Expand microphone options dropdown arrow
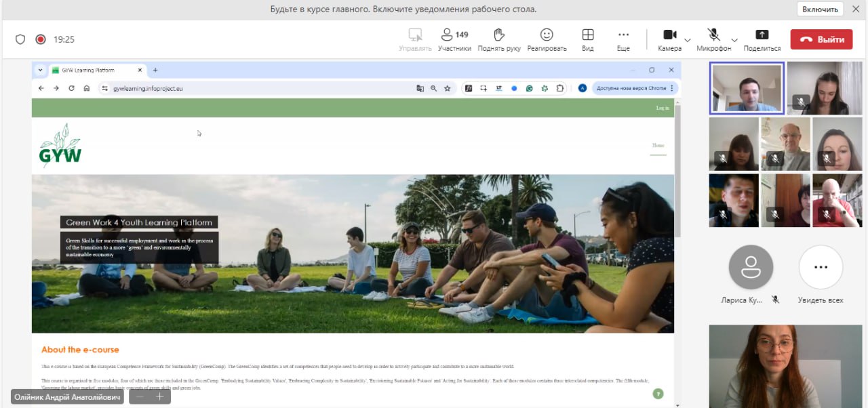The height and width of the screenshot is (408, 868). click(x=734, y=40)
